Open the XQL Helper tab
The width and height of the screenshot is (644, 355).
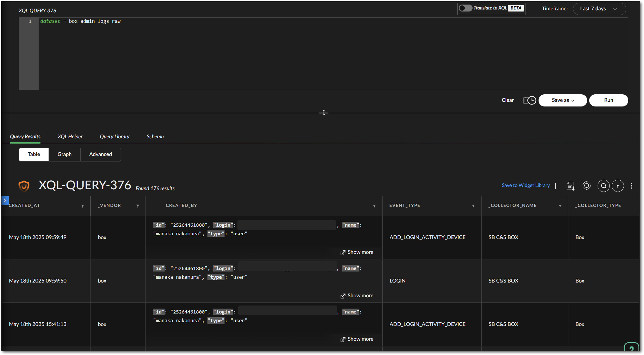point(70,137)
